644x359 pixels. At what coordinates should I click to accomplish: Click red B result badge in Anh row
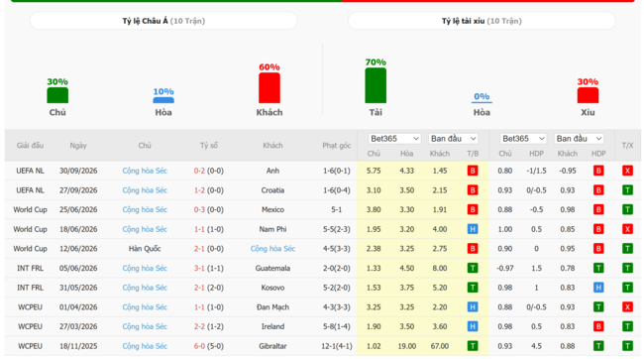[473, 171]
